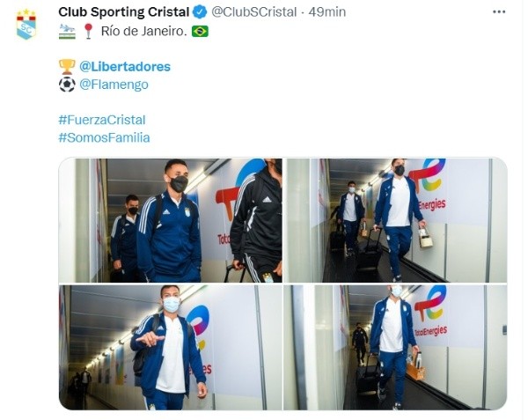This screenshot has height=420, width=528.
Task: Click the Sporting Cristal profile avatar
Action: [x=26, y=25]
